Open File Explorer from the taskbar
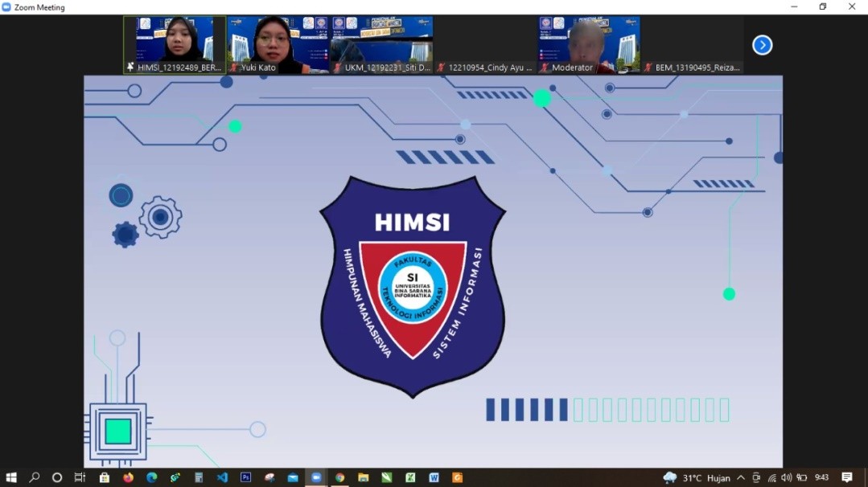The width and height of the screenshot is (868, 487). [x=363, y=477]
